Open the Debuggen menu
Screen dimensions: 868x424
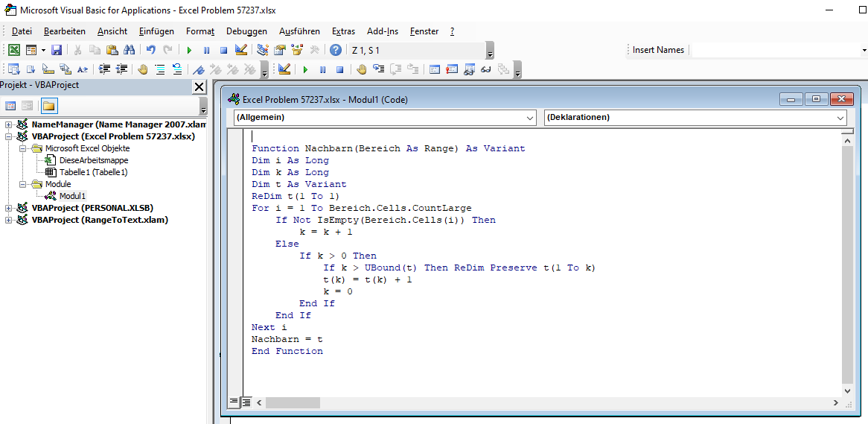point(246,31)
